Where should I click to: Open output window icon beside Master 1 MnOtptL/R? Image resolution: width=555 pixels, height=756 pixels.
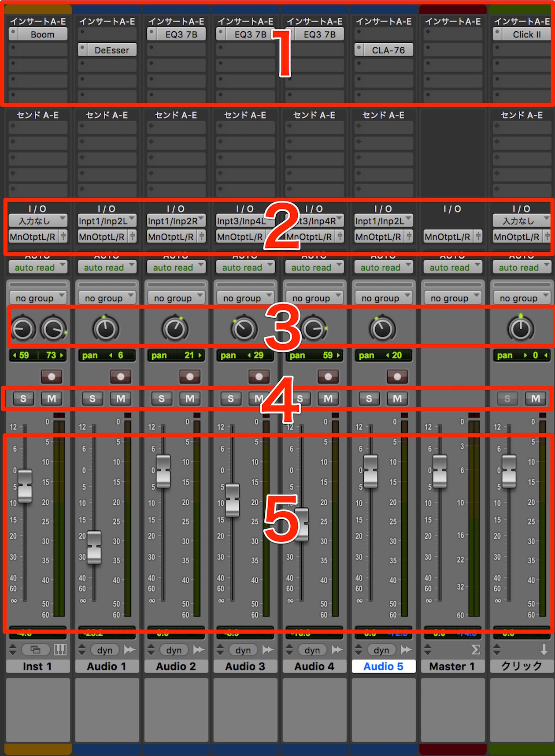(478, 237)
